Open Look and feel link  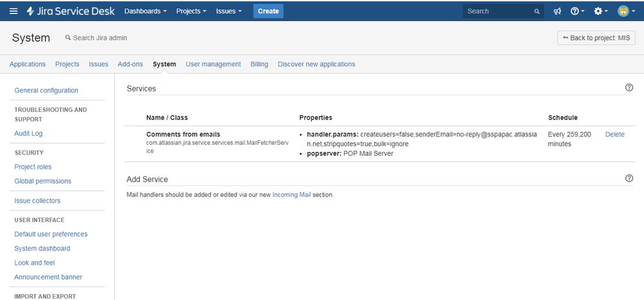point(35,263)
